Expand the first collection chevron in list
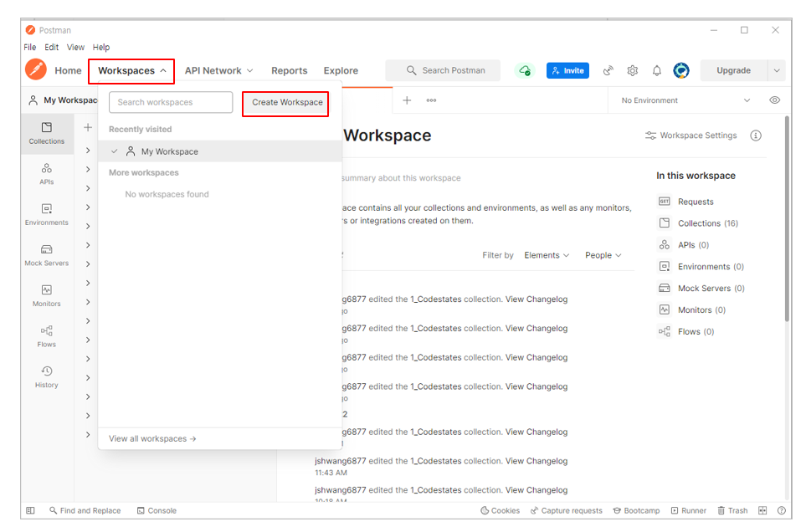806x532 pixels. tap(88, 151)
